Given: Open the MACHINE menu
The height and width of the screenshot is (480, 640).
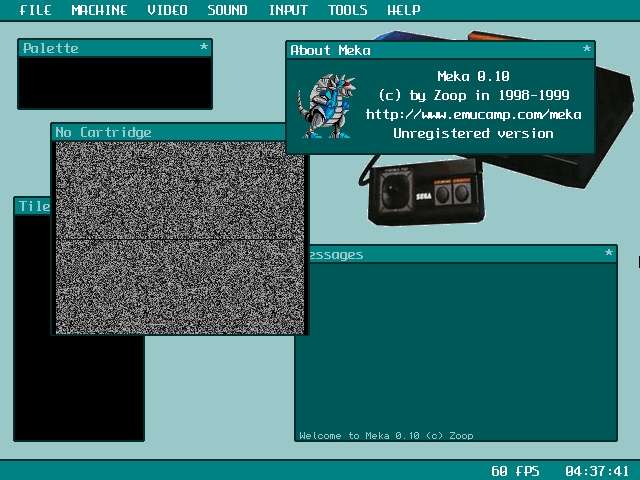Looking at the screenshot, I should 99,10.
